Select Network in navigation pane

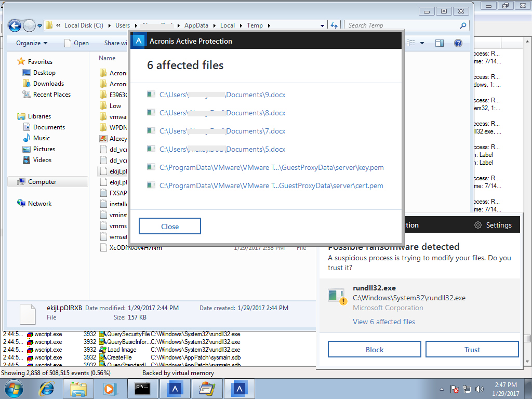pyautogui.click(x=34, y=203)
